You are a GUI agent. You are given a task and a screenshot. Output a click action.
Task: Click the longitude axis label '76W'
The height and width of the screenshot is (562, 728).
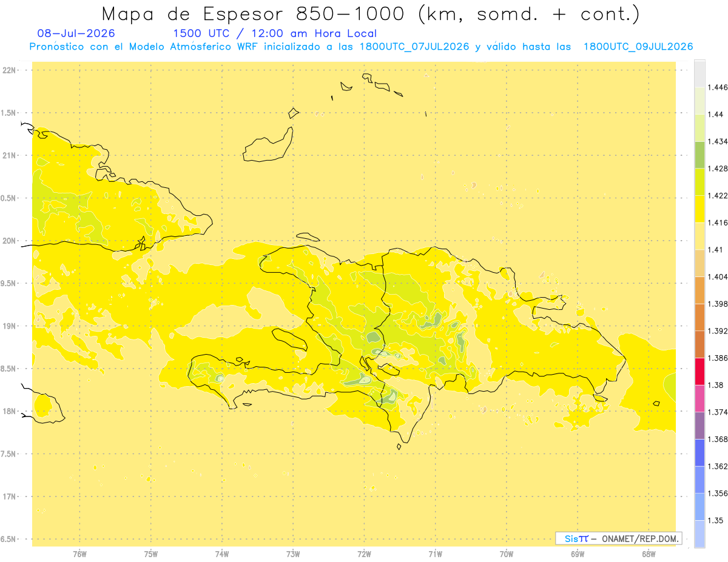click(79, 554)
